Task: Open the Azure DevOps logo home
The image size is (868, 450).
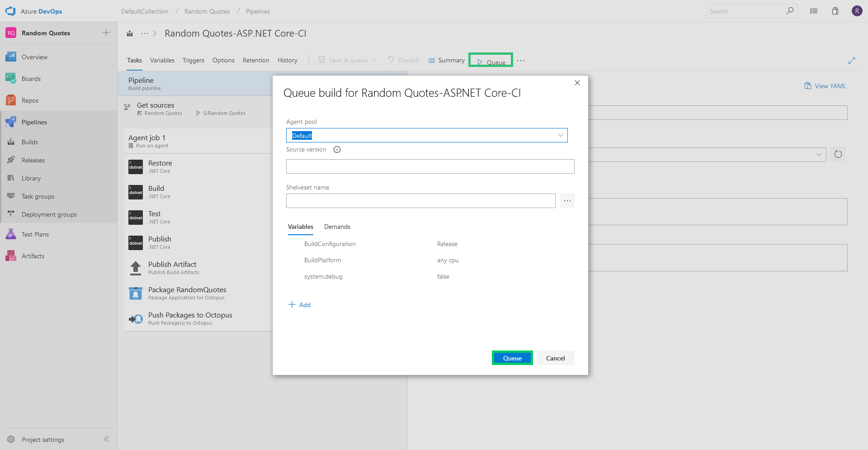Action: tap(10, 11)
